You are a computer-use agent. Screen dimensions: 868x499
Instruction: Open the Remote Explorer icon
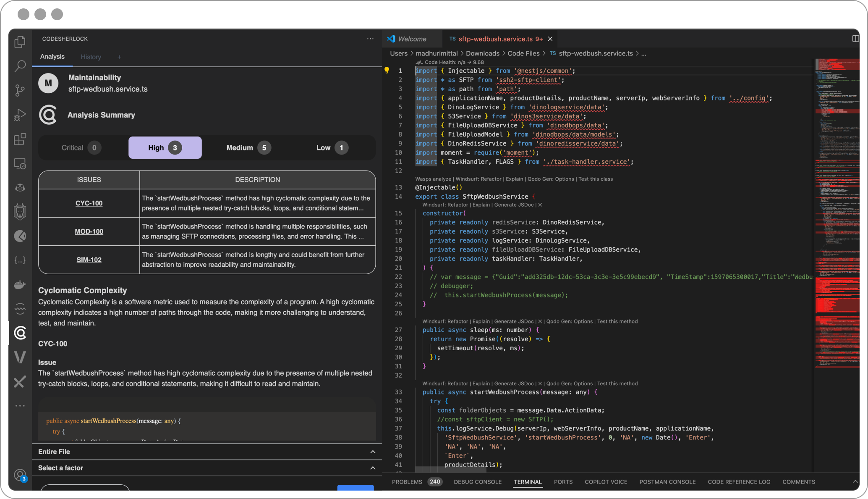pos(20,164)
